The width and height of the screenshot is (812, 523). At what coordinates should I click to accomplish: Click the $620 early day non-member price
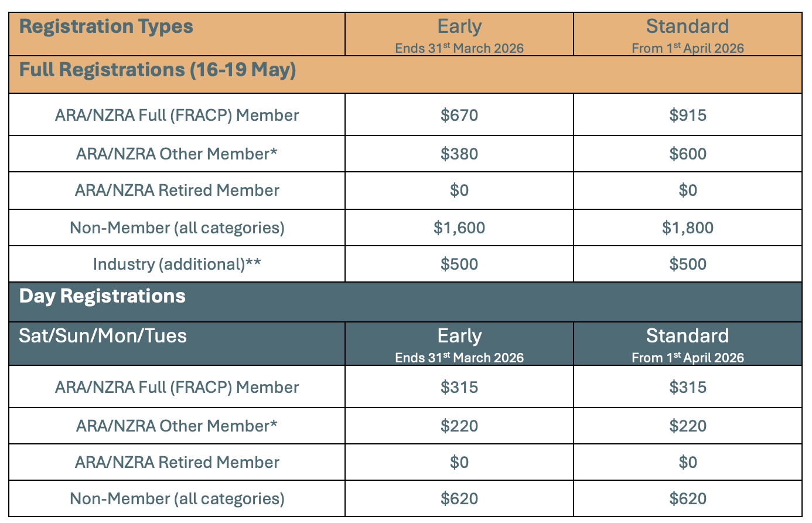[x=459, y=498]
